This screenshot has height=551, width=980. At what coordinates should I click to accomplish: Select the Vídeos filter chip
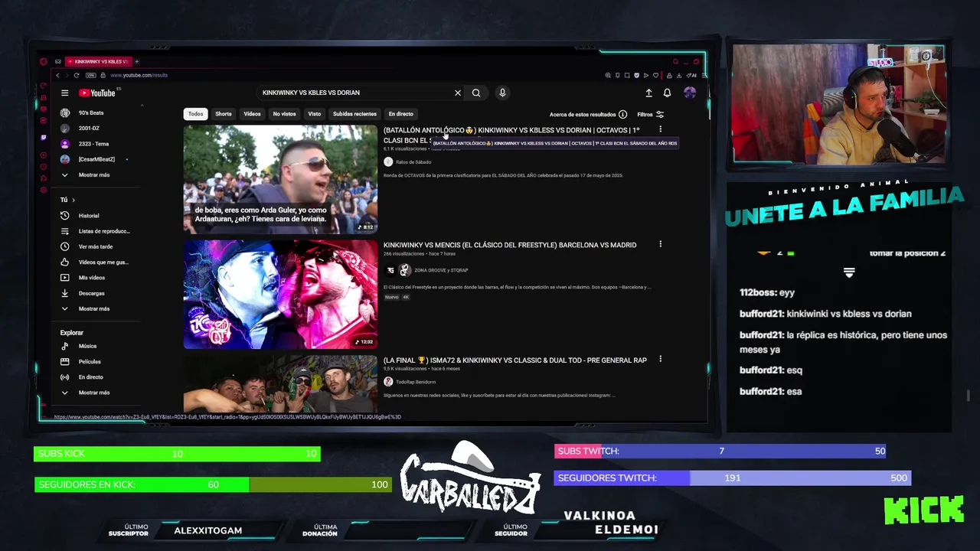click(252, 114)
